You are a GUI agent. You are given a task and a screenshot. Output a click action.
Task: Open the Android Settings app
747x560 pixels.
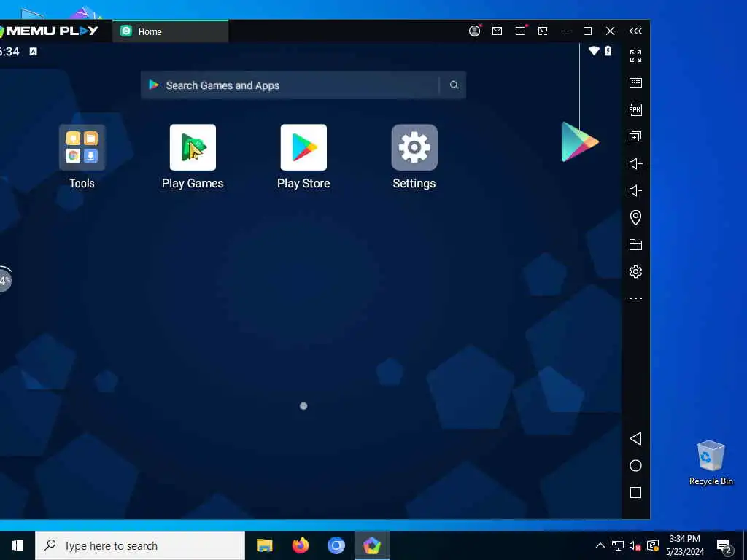pyautogui.click(x=414, y=147)
